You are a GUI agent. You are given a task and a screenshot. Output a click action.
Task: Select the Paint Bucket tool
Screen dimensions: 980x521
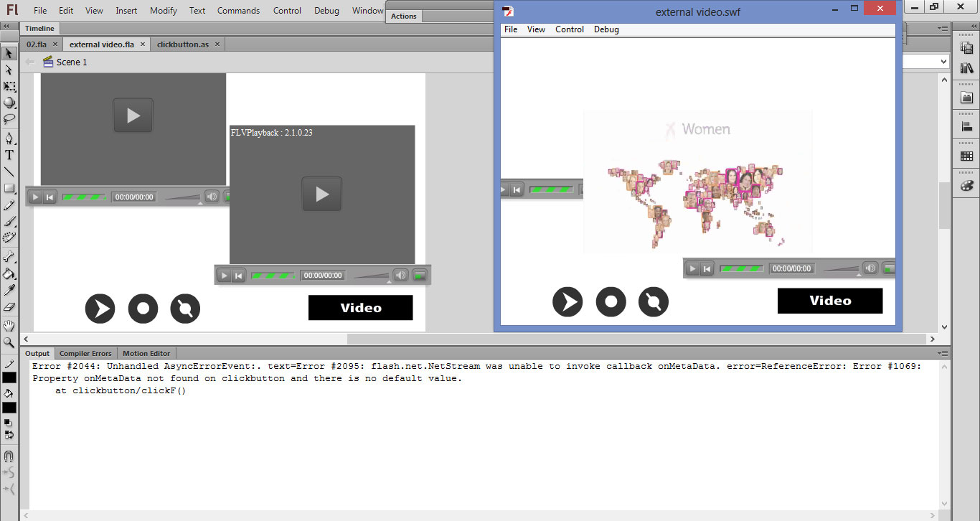[9, 273]
